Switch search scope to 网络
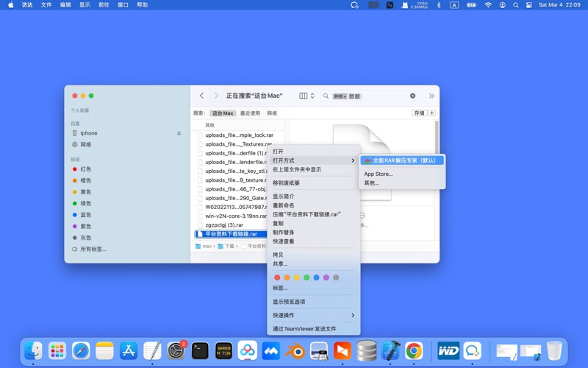The width and height of the screenshot is (588, 368). pos(272,113)
